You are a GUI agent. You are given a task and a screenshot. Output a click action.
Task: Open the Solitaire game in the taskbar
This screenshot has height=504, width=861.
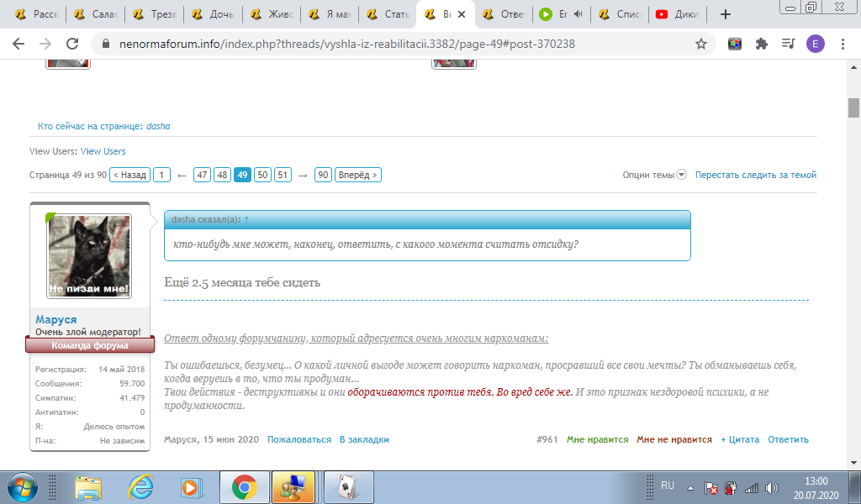(349, 486)
